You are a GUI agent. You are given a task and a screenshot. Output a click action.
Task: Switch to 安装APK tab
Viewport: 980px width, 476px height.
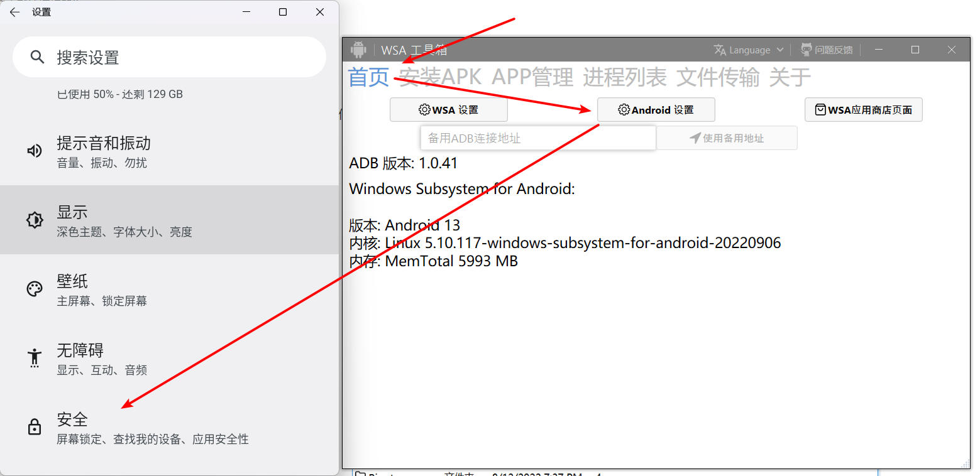pyautogui.click(x=441, y=77)
